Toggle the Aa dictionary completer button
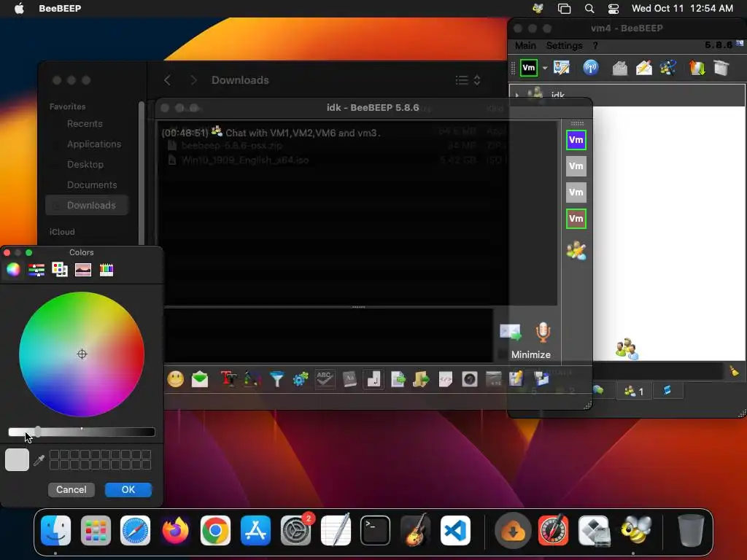 coord(349,379)
